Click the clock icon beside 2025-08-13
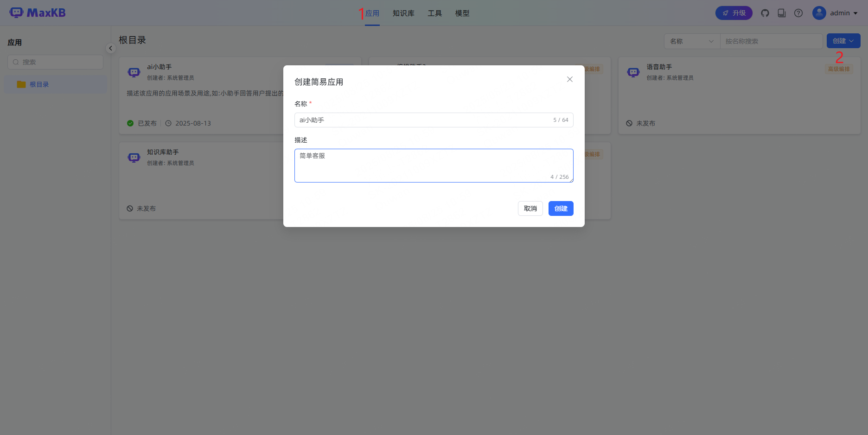The width and height of the screenshot is (868, 435). coord(168,123)
